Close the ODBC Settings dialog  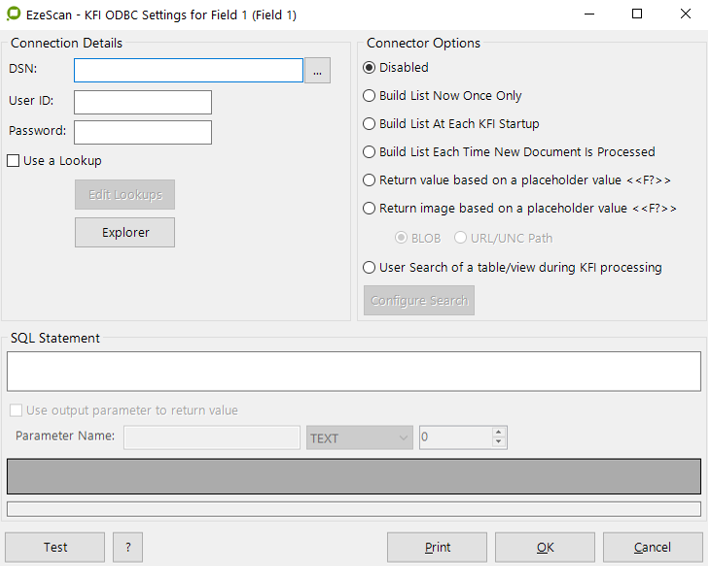pyautogui.click(x=684, y=15)
